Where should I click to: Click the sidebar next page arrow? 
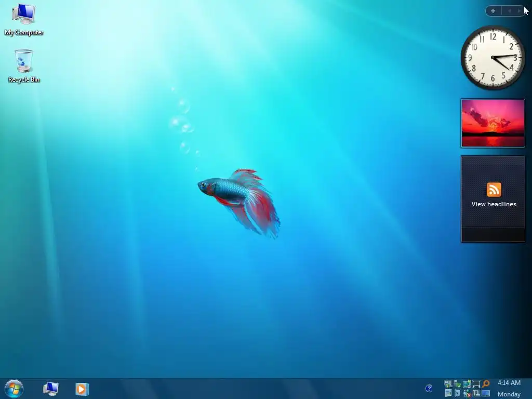pyautogui.click(x=519, y=11)
